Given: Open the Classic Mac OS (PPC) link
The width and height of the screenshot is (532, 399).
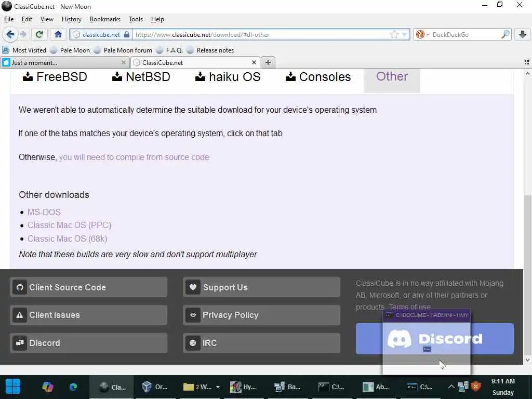Looking at the screenshot, I should click(69, 225).
